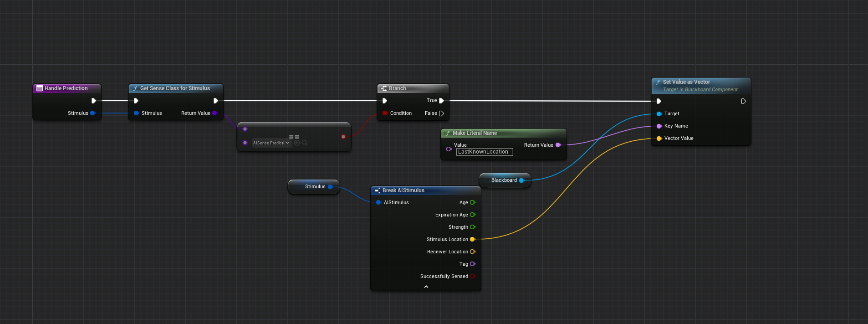Click the Break AIStimulus struct icon
The width and height of the screenshot is (868, 324).
click(377, 190)
